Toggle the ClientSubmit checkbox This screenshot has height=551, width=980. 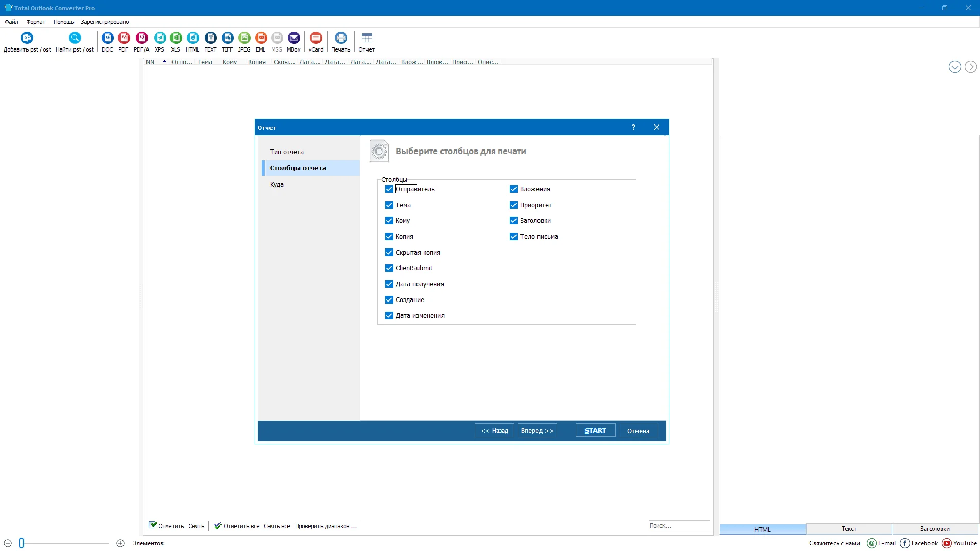(x=389, y=268)
